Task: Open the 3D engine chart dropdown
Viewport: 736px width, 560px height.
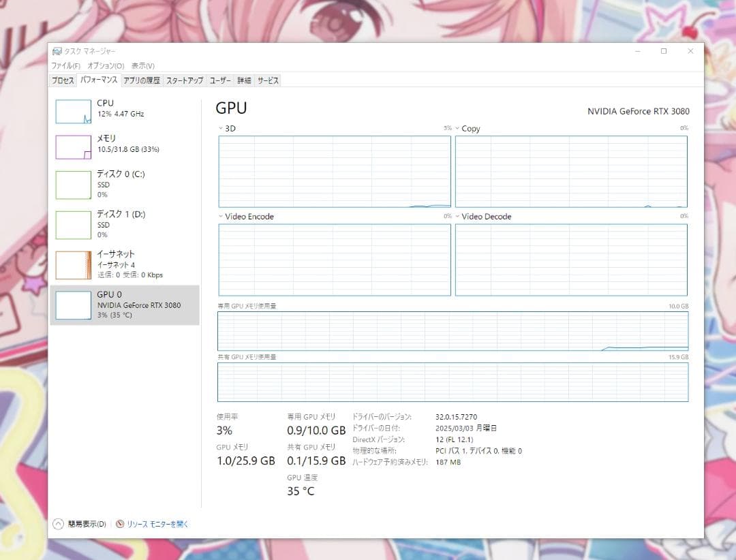Action: (x=221, y=128)
